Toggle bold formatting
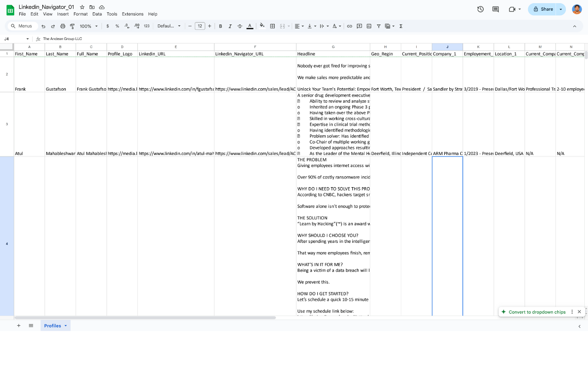The image size is (588, 368). click(220, 26)
